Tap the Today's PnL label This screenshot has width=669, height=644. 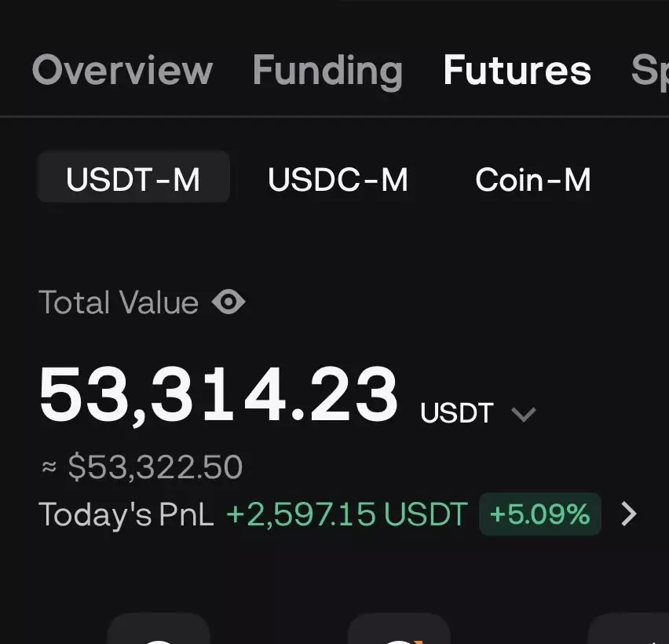pyautogui.click(x=126, y=514)
